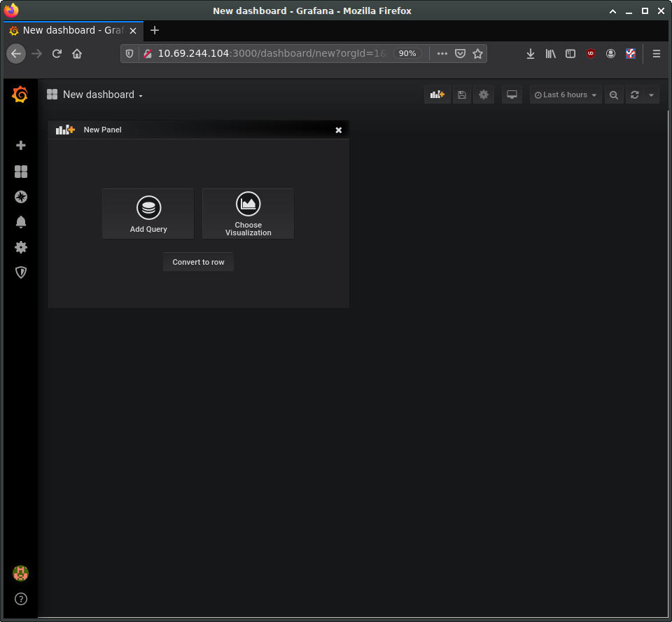Open page actions three-dot menu
Image resolution: width=672 pixels, height=622 pixels.
pos(442,54)
